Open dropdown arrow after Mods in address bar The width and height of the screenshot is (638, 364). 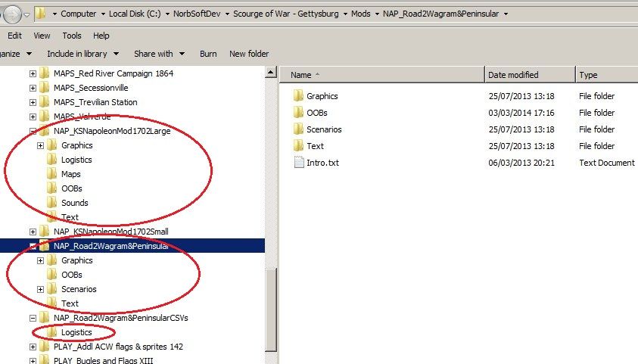click(x=377, y=14)
